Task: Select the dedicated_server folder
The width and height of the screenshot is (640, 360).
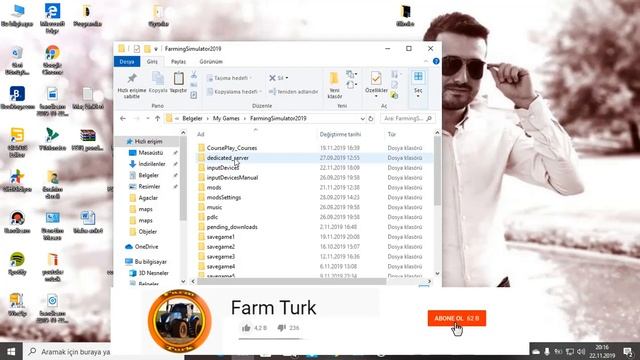Action: [227, 158]
